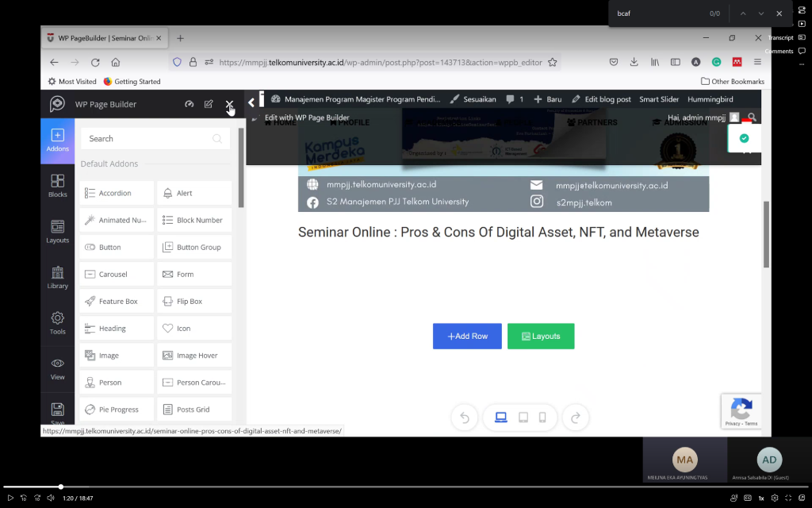Open the Layouts panel in sidebar

click(57, 231)
